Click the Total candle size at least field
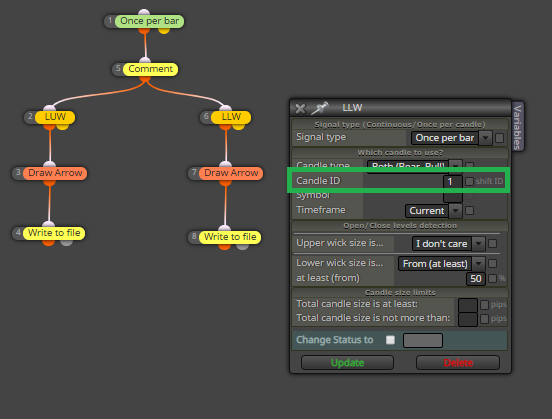Screen dimensions: 552x419 coord(468,305)
